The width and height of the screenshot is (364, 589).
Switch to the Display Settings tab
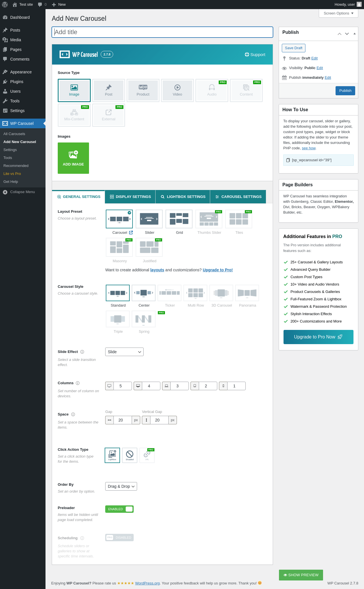(130, 197)
